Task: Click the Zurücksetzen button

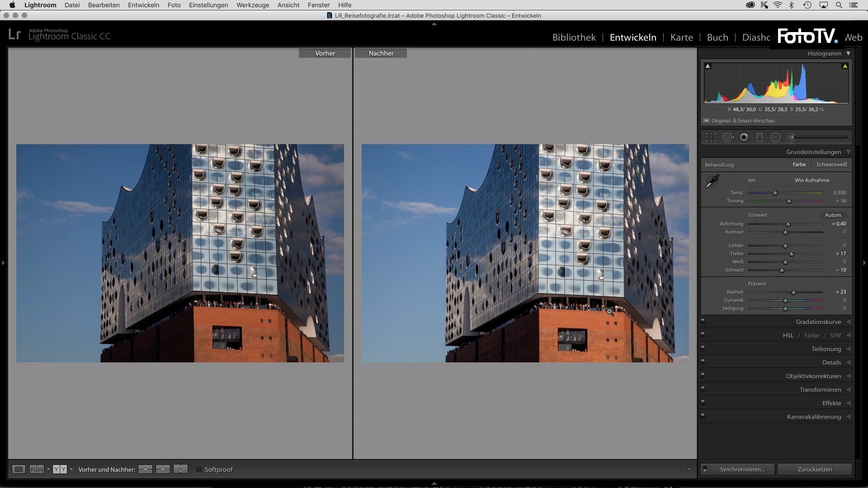Action: [x=815, y=469]
